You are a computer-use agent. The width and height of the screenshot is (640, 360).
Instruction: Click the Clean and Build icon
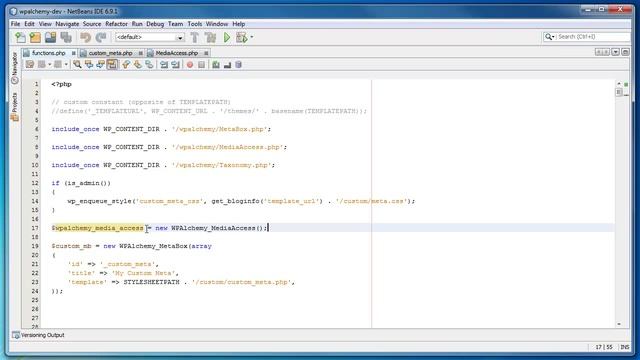point(211,38)
